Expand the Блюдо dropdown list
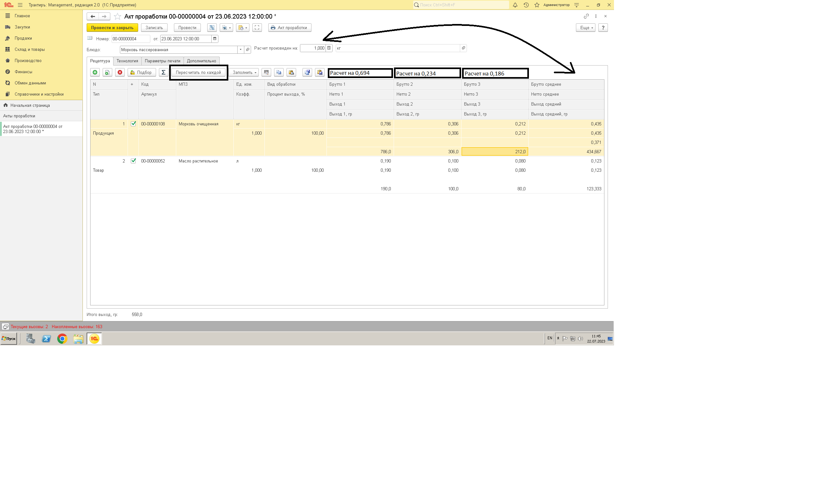Screen dimensions: 834x504 240,50
